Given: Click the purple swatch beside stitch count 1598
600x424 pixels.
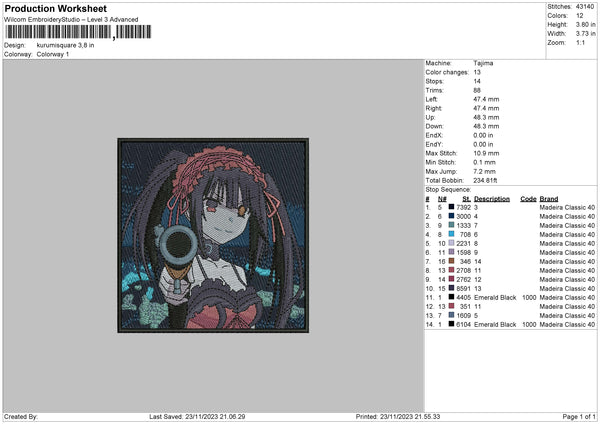Looking at the screenshot, I should coord(451,252).
